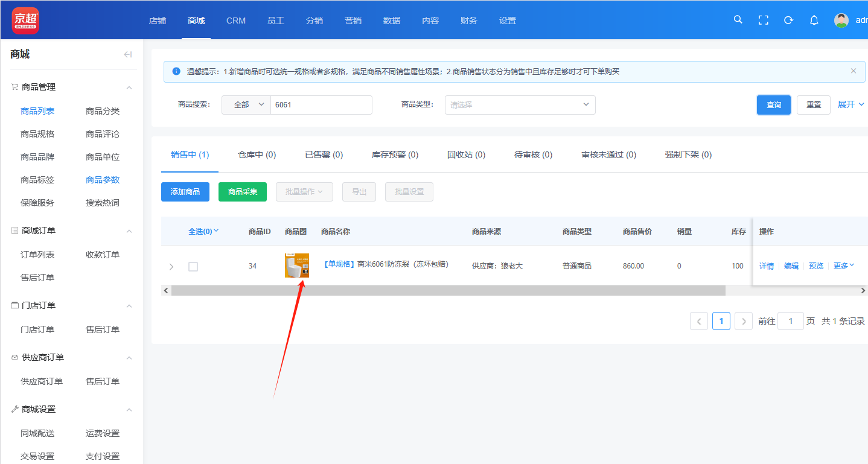
Task: Switch to 待审核 (0) tab
Action: (x=533, y=154)
